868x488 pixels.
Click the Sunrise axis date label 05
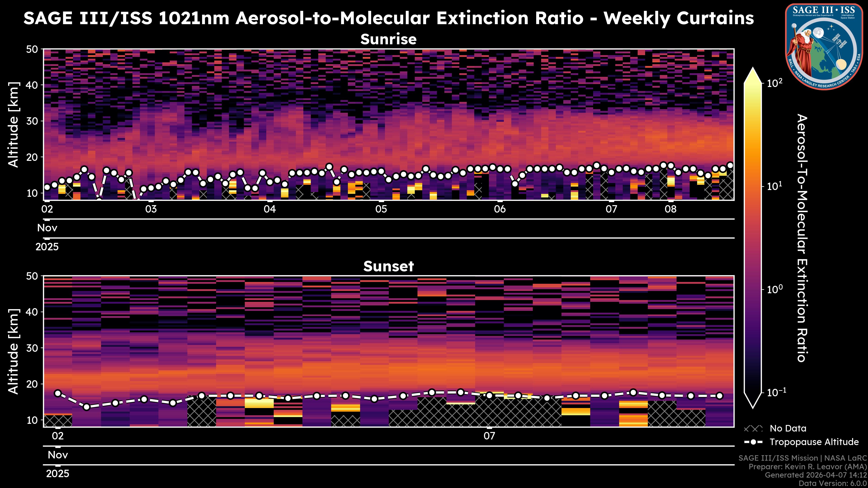pos(381,209)
